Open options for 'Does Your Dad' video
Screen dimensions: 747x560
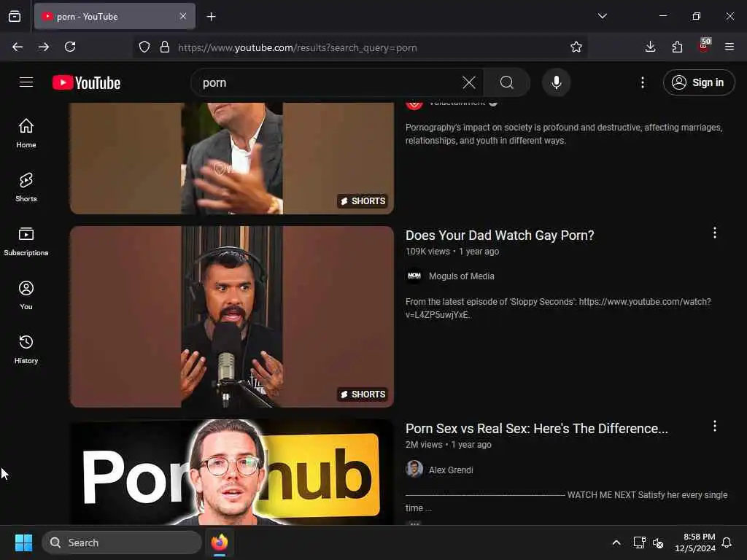point(714,233)
